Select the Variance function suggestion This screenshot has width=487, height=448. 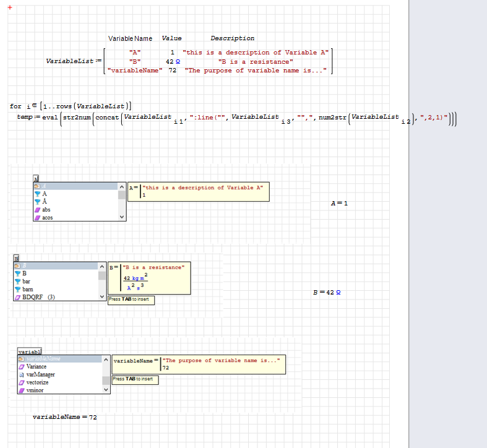pos(37,366)
